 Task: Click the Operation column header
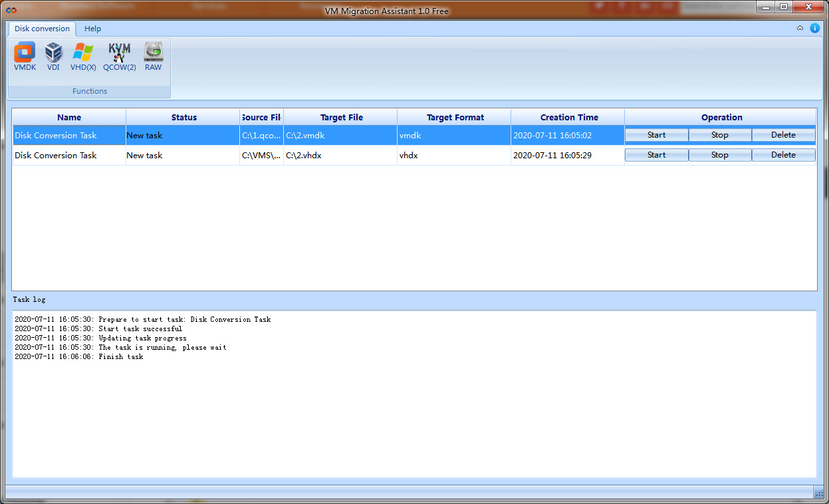coord(721,117)
